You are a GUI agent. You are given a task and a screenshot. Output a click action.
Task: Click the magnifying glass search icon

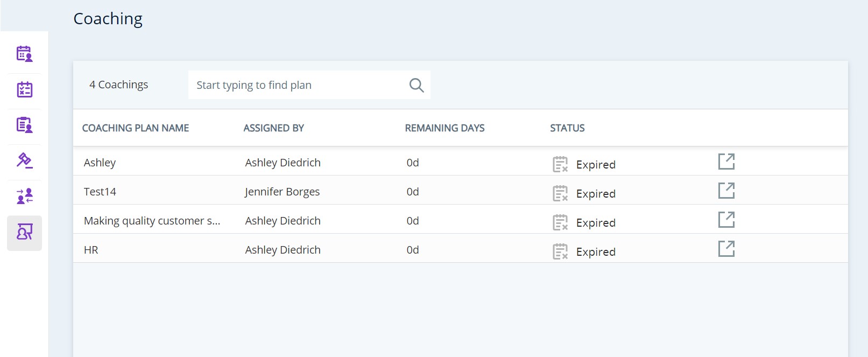click(x=416, y=85)
